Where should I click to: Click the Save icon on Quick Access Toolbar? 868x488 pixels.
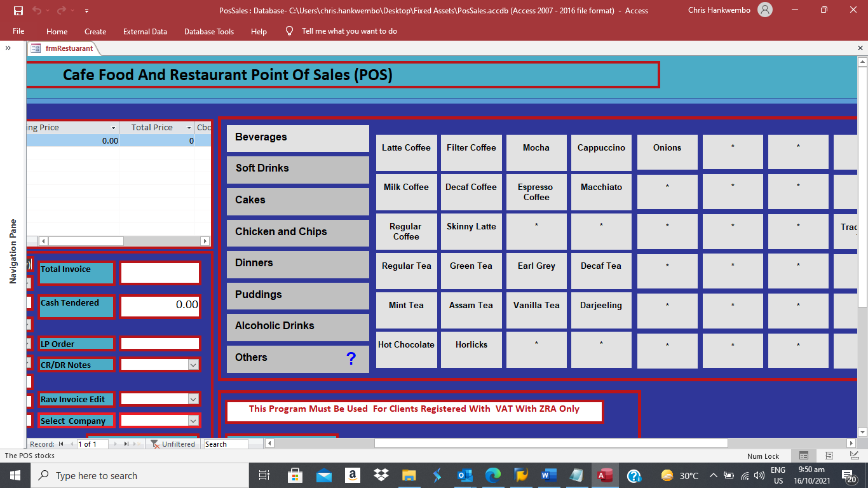pos(18,10)
